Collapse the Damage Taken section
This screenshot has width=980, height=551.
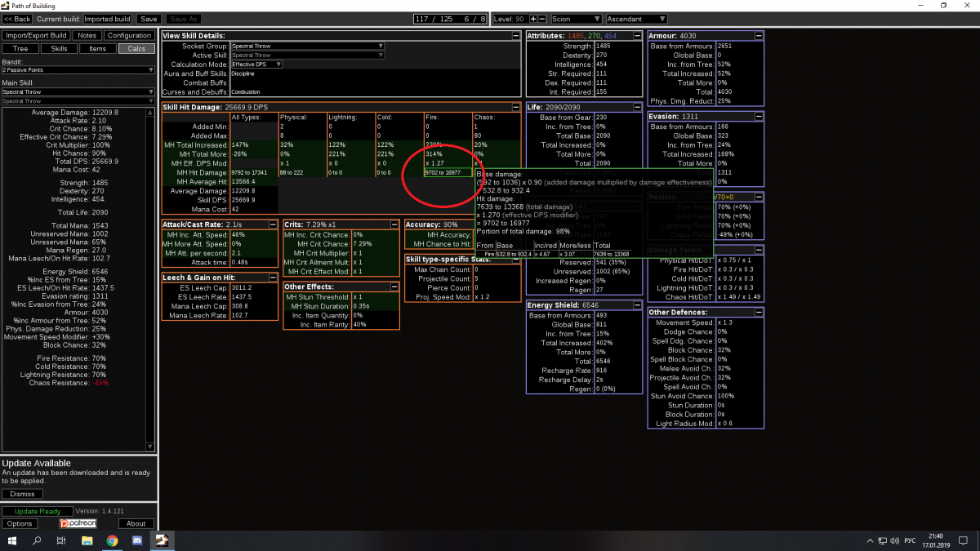click(x=759, y=249)
